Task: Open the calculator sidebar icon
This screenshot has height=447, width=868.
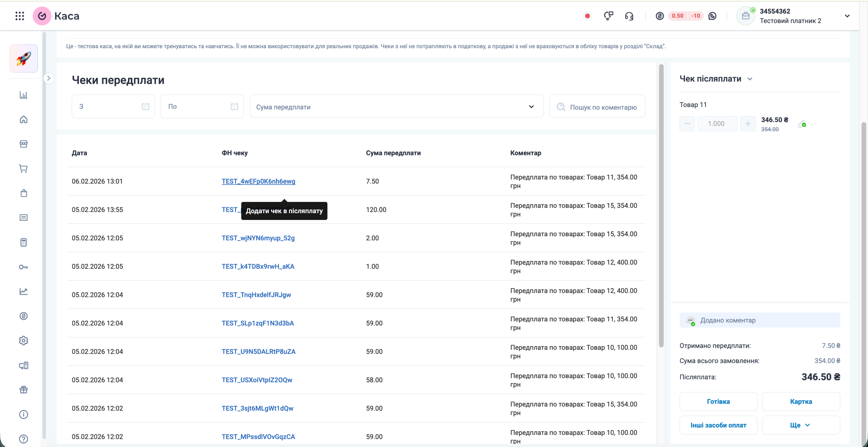Action: point(23,242)
